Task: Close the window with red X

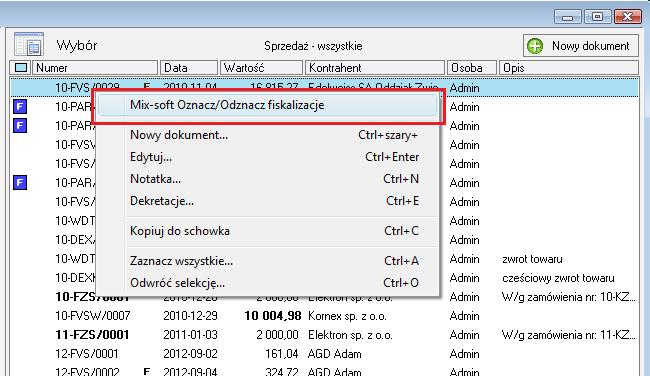Action: click(628, 17)
